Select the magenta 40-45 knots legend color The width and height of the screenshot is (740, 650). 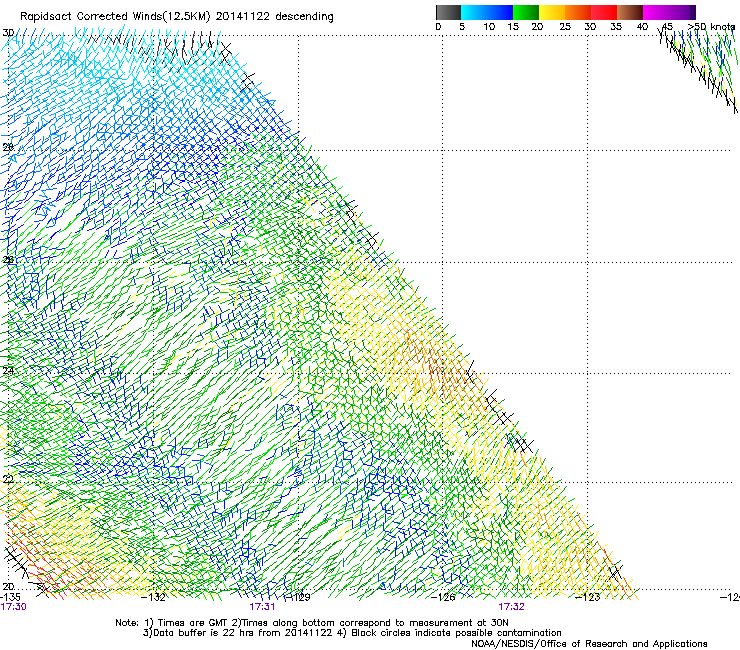[656, 12]
